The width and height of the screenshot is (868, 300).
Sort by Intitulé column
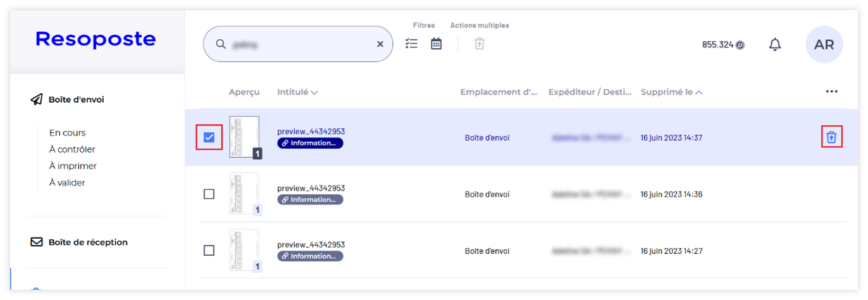[x=297, y=92]
